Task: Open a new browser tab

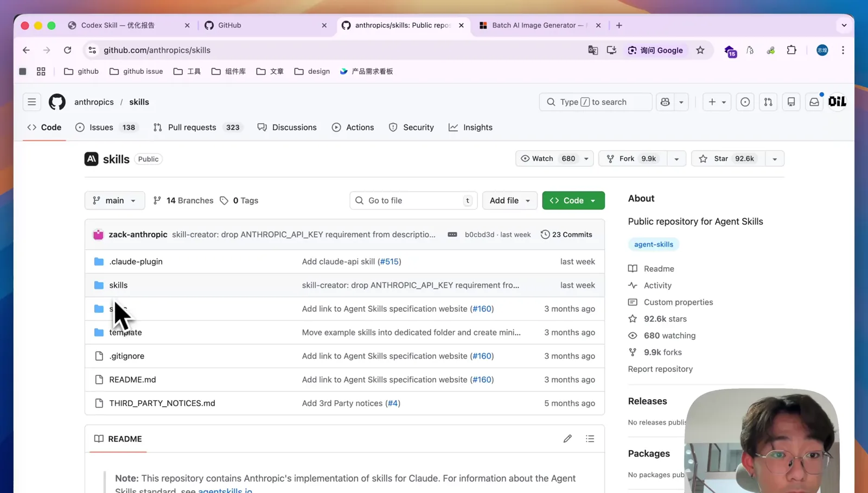Action: pyautogui.click(x=619, y=25)
